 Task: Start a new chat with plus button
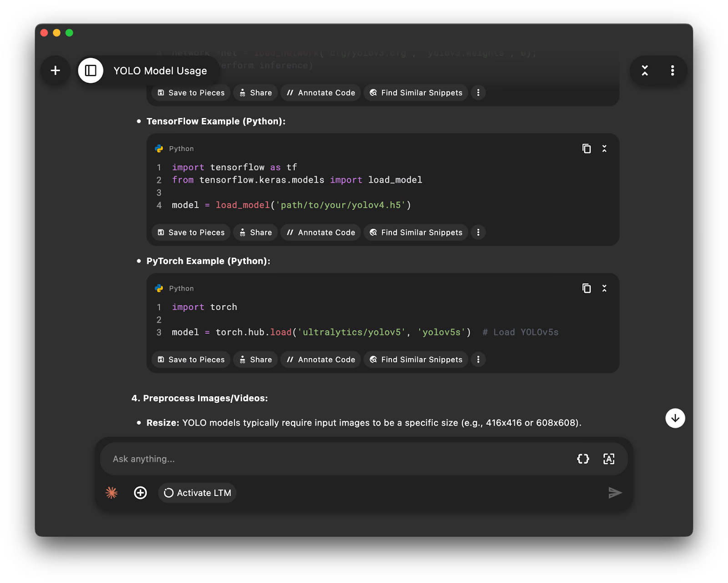pos(56,70)
